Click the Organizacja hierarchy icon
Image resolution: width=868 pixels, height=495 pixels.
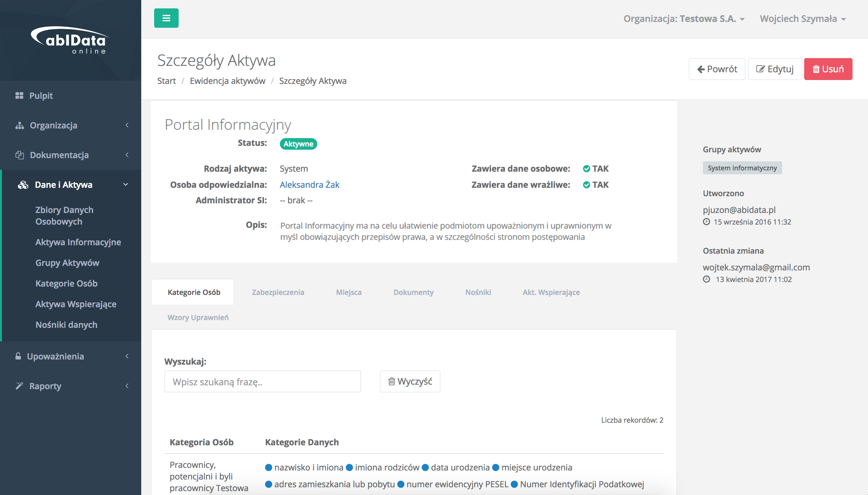[x=20, y=126]
